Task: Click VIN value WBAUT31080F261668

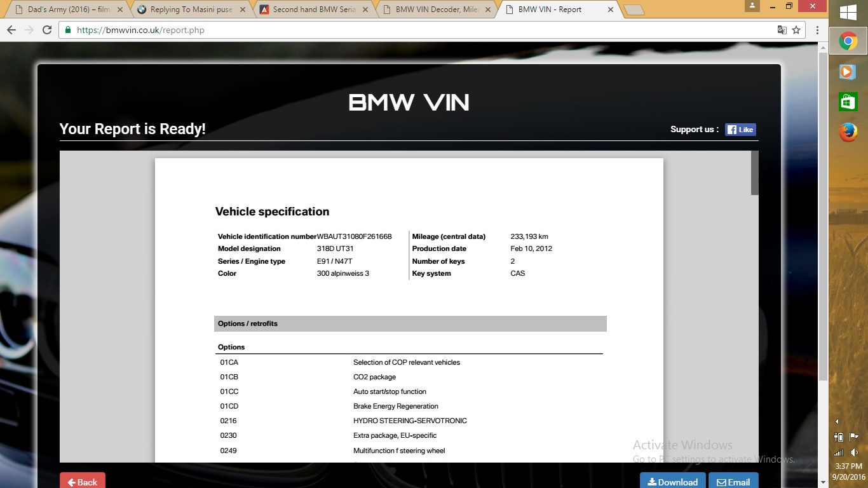Action: [x=354, y=236]
